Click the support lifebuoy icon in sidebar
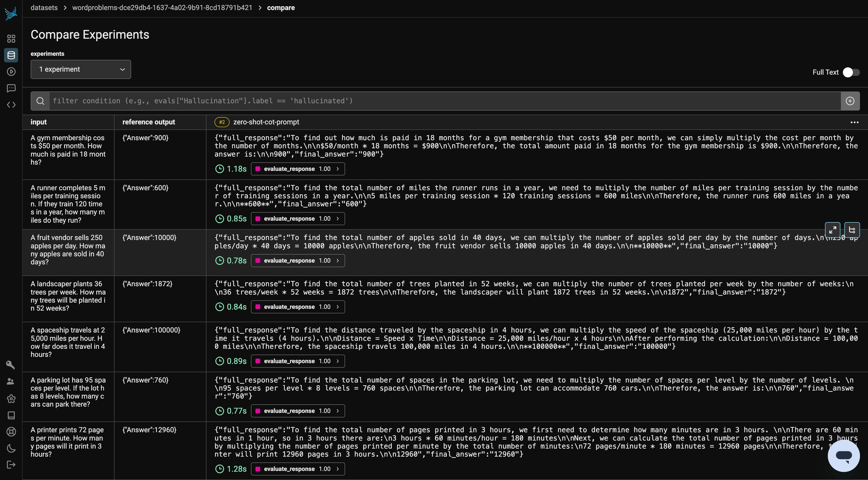 point(11,432)
